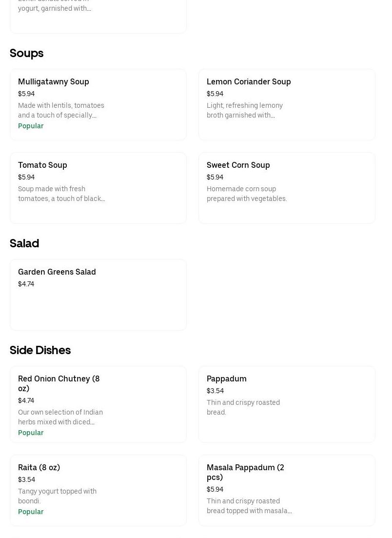Open the Raita (8 oz) item
Screen dimensions: 392x538
pos(39,467)
